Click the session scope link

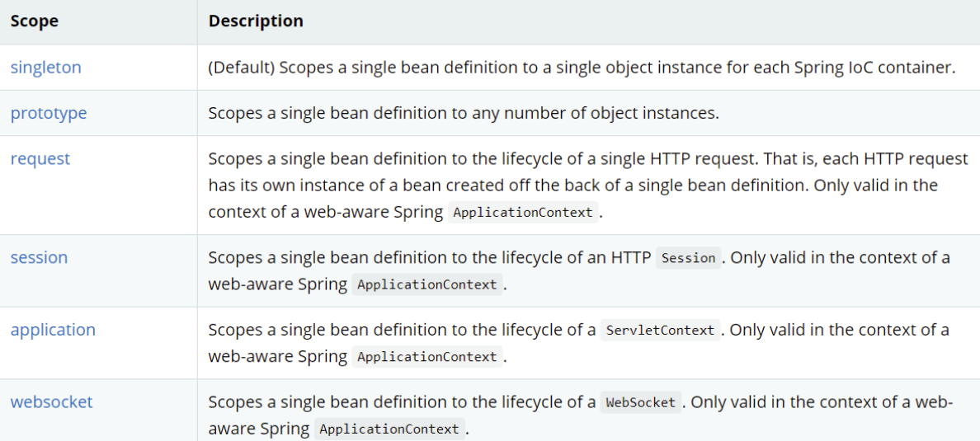click(x=39, y=257)
